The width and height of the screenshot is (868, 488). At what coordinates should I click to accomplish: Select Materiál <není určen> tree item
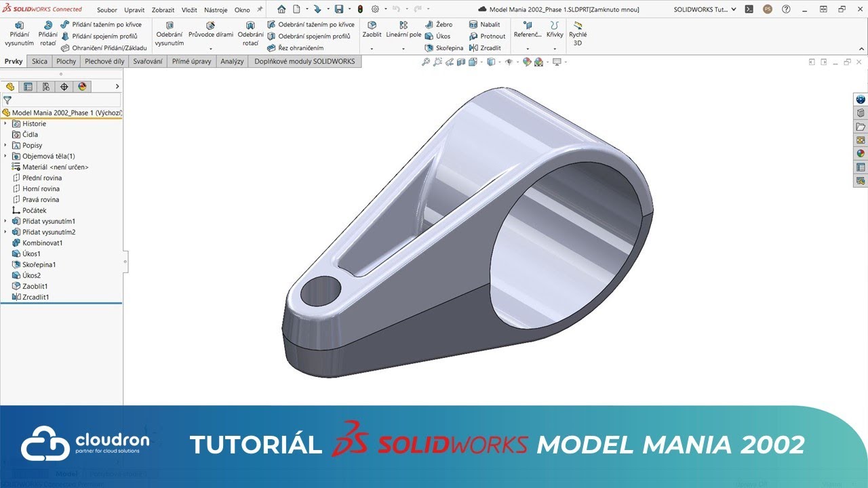51,167
